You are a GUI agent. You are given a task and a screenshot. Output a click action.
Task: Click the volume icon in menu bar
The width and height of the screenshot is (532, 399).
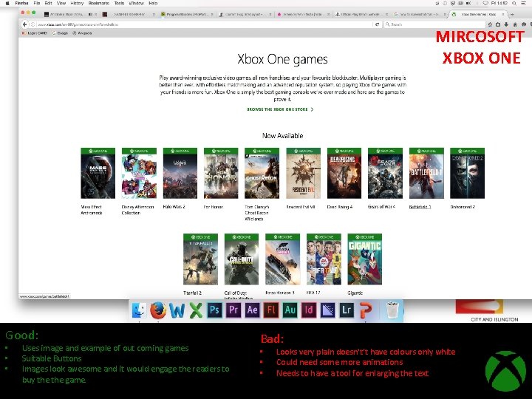pos(468,3)
